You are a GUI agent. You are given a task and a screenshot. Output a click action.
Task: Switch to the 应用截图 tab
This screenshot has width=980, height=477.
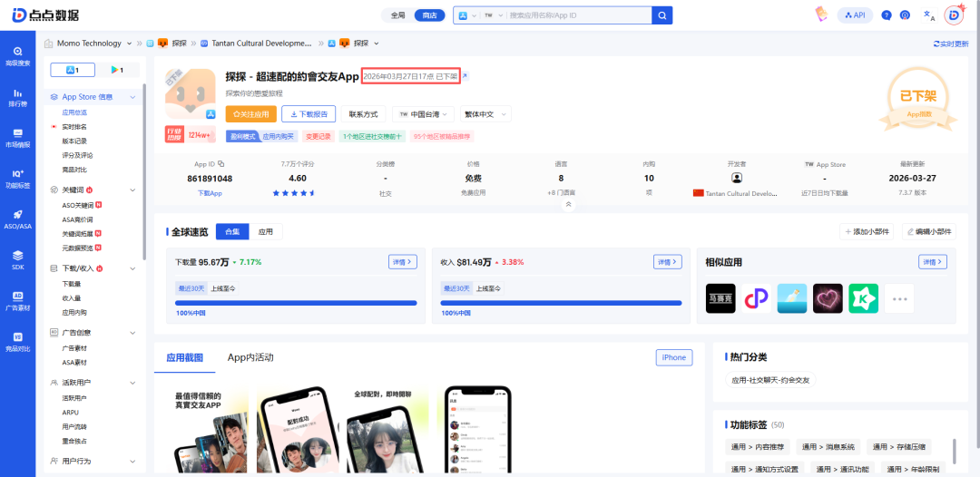[x=184, y=357]
